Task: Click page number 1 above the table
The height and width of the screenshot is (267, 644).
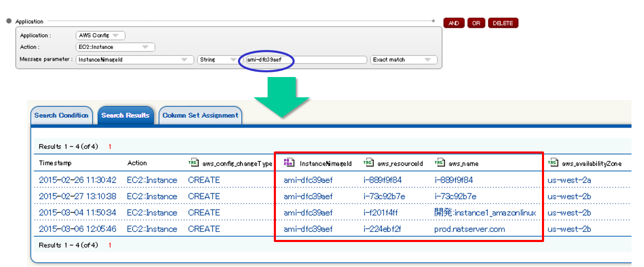Action: pos(110,147)
